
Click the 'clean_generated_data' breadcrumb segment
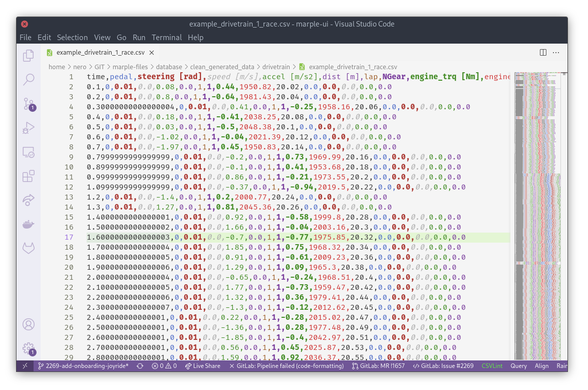click(222, 67)
